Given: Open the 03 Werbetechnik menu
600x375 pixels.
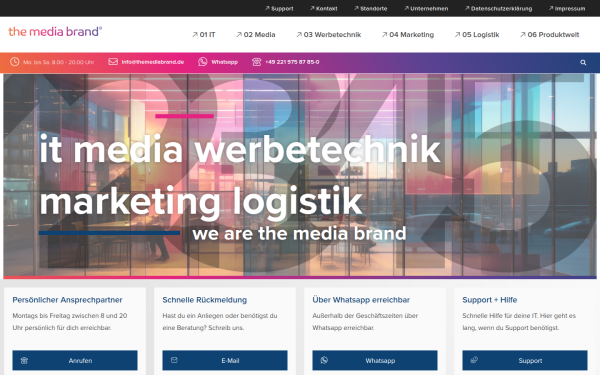Looking at the screenshot, I should point(328,34).
